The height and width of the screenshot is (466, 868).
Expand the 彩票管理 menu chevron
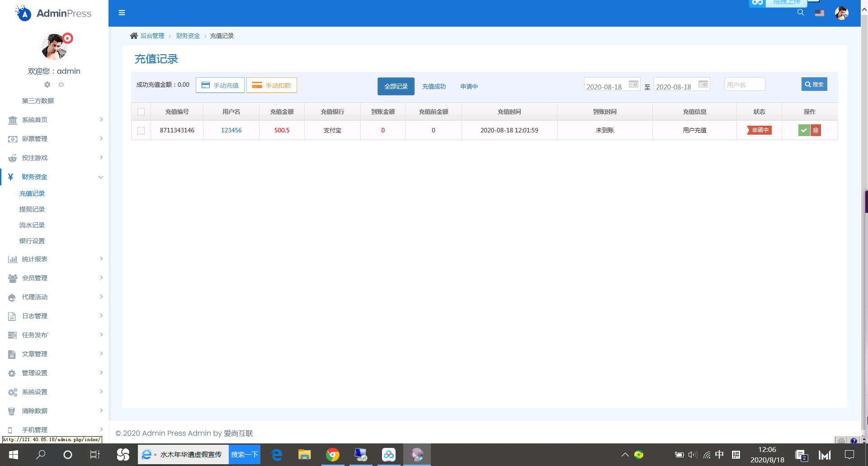(101, 139)
